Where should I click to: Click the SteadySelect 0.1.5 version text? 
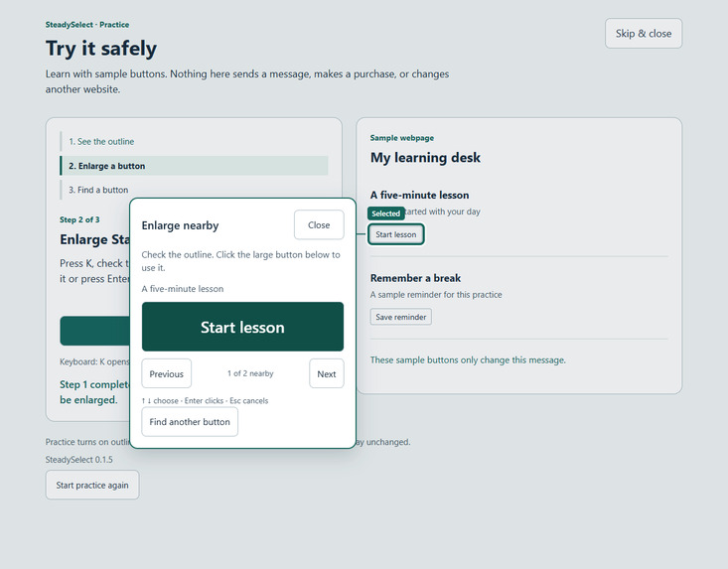click(x=78, y=460)
